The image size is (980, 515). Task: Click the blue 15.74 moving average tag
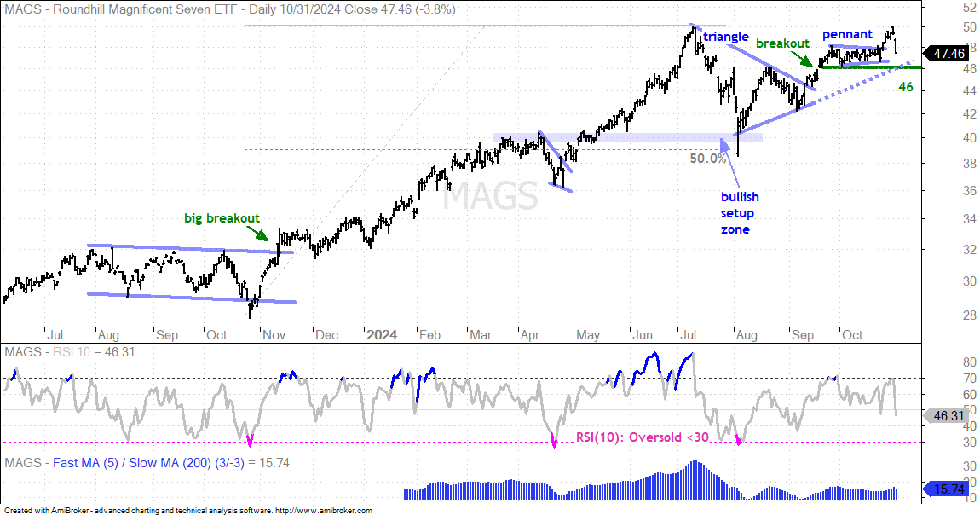(946, 489)
